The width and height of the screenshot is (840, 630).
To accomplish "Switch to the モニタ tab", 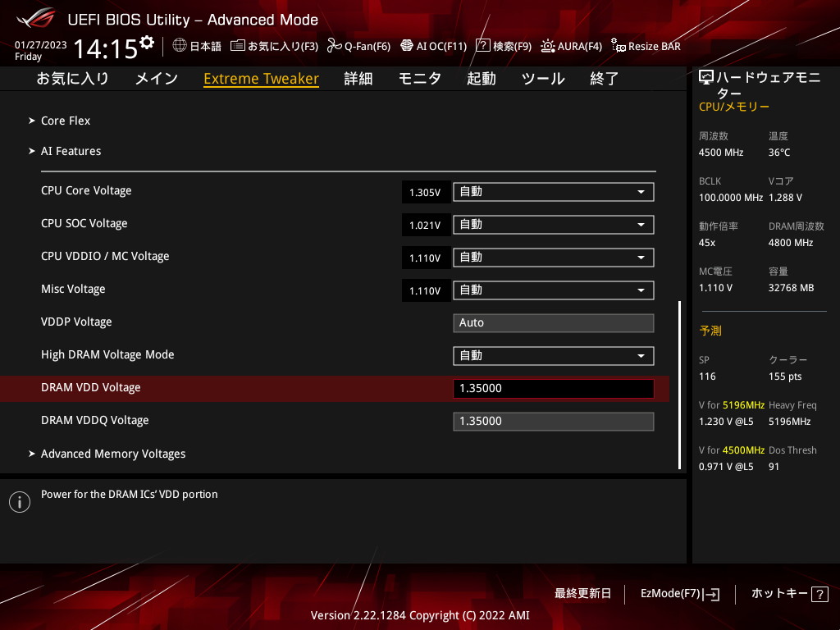I will coord(420,79).
